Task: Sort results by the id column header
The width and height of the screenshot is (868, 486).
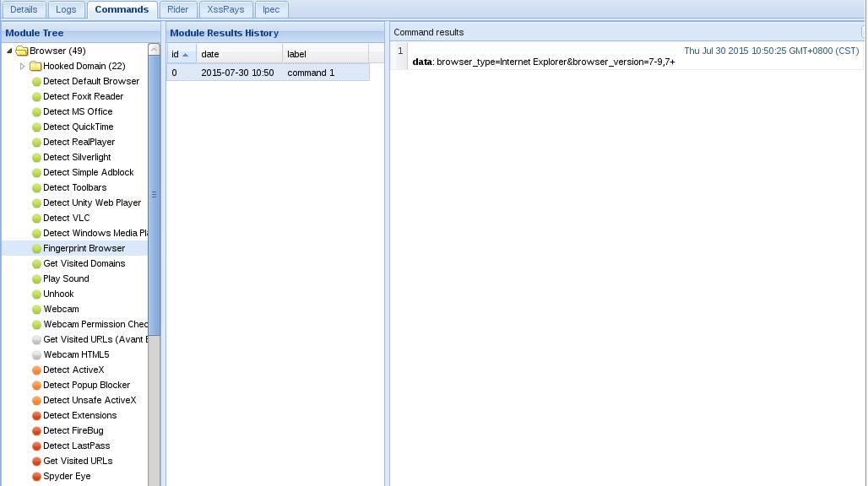Action: (x=181, y=54)
